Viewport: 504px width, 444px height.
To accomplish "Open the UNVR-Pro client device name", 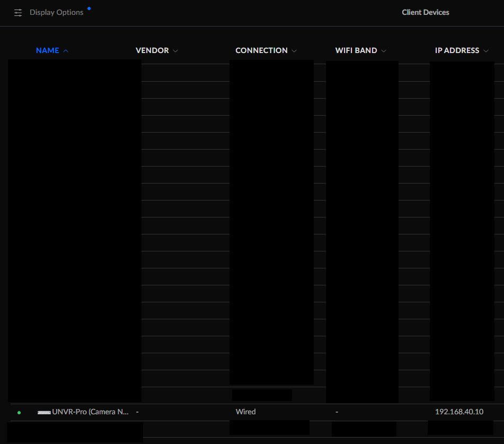I will [90, 412].
